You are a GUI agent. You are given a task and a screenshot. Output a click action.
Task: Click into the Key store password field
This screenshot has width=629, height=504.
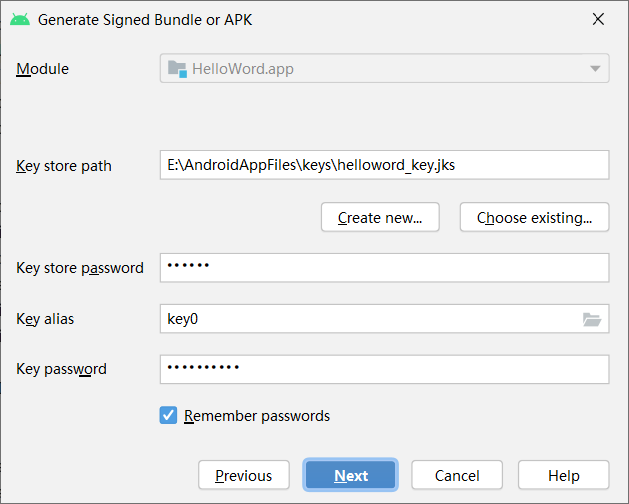(x=384, y=268)
